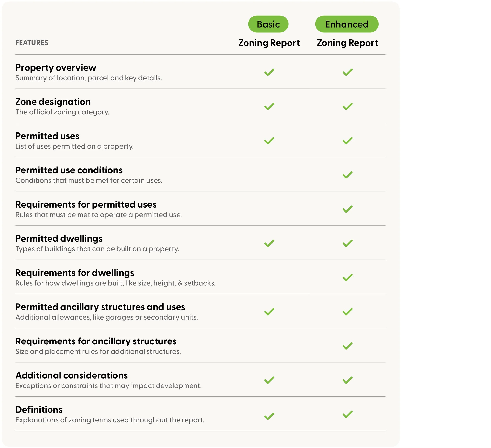The image size is (491, 448).
Task: Select the green Enhanced plan badge
Action: tap(347, 24)
